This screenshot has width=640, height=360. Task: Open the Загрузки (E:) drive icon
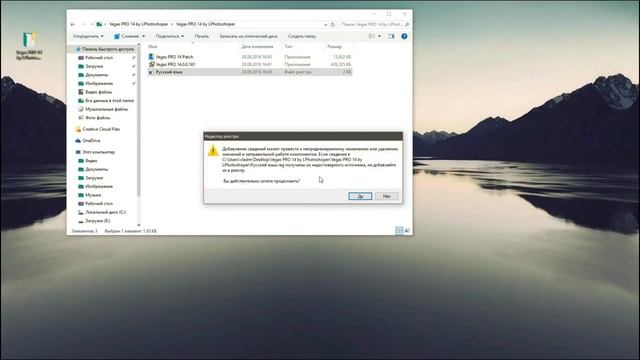point(81,221)
